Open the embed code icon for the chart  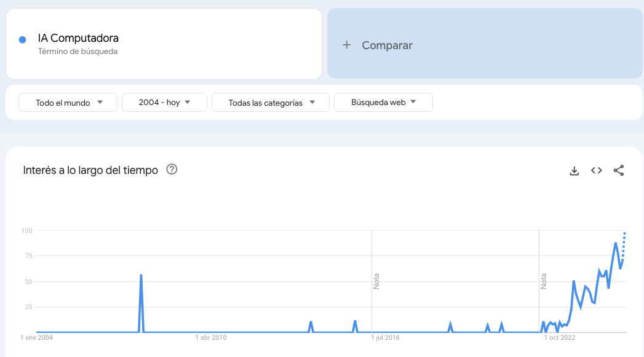[x=596, y=170]
